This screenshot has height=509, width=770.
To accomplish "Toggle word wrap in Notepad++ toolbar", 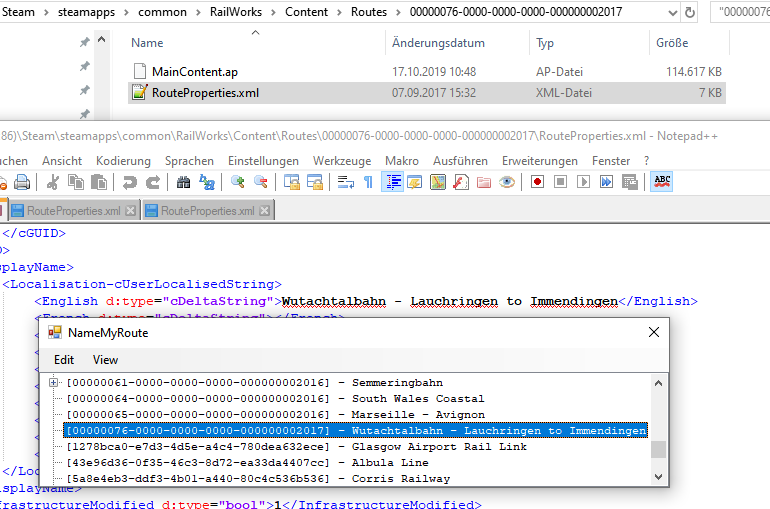I will [x=346, y=182].
